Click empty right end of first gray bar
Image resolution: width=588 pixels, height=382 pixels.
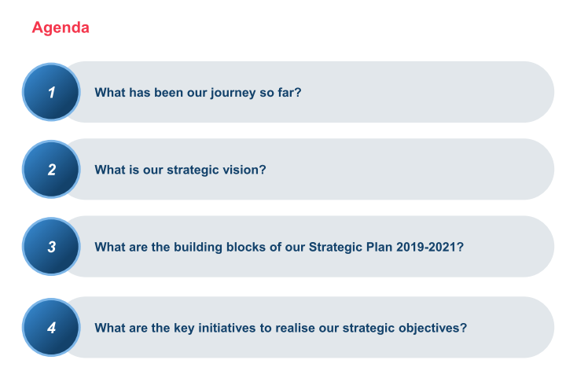click(x=503, y=92)
